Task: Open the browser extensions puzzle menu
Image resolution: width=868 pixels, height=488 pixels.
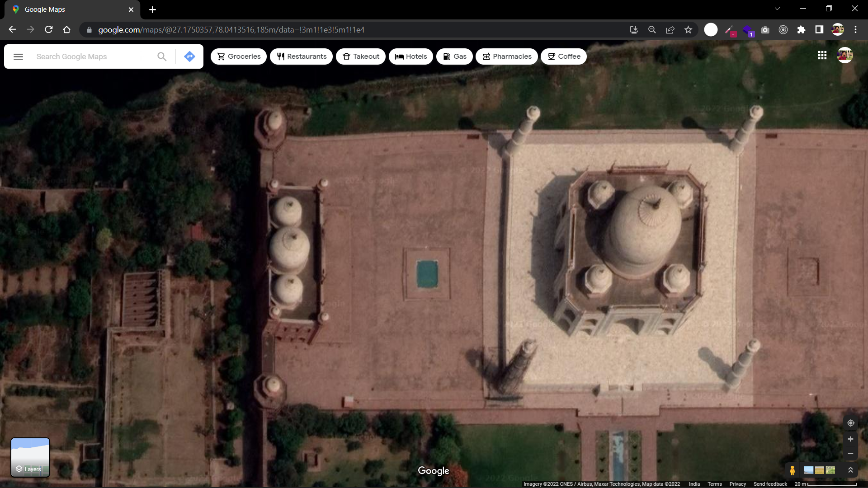Action: pos(801,29)
